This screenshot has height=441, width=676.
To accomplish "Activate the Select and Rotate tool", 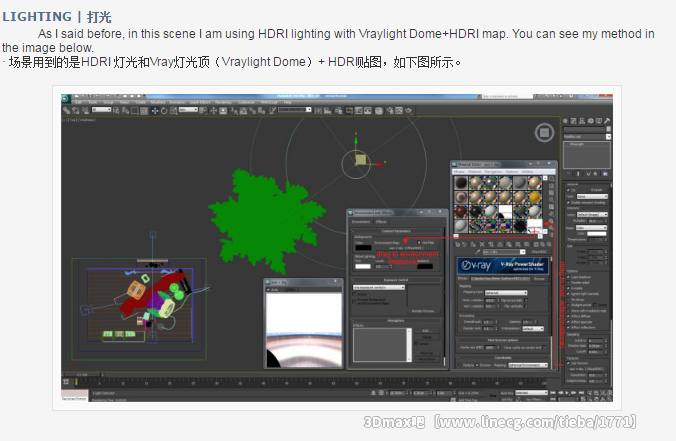I will tap(164, 110).
